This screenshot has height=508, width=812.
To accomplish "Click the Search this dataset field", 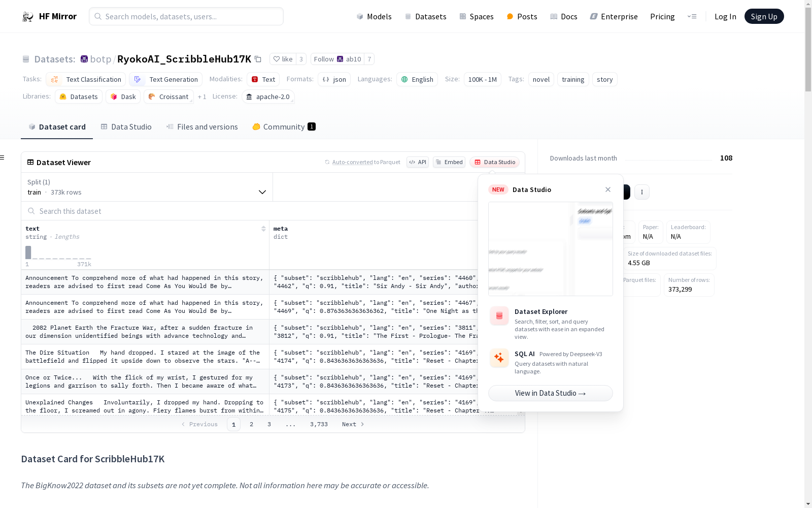I will (249, 211).
